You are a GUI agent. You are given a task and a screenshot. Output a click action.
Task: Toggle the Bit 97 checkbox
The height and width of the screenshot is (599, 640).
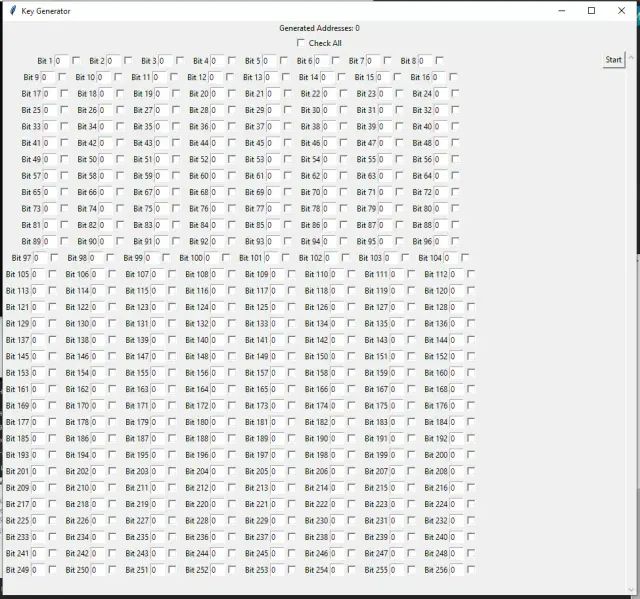click(54, 257)
